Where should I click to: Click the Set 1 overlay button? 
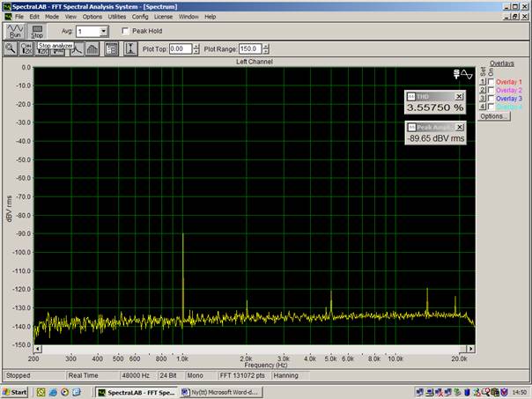(x=483, y=82)
